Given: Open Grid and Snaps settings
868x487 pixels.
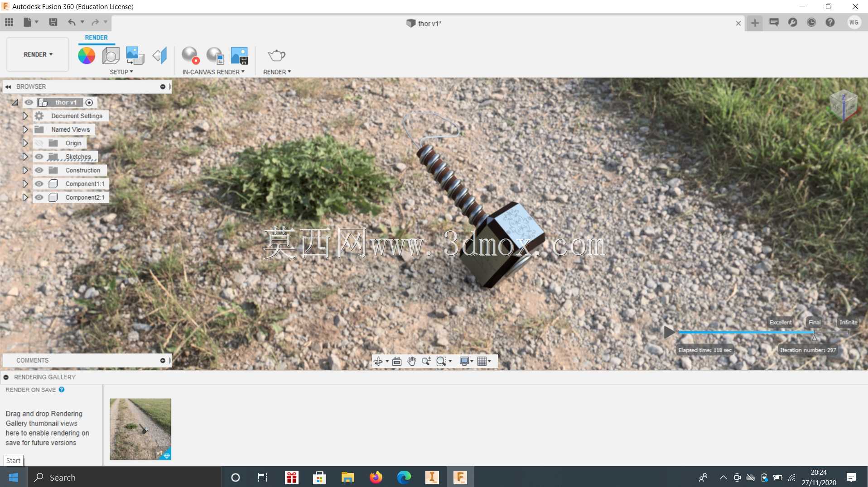Looking at the screenshot, I should coord(482,361).
